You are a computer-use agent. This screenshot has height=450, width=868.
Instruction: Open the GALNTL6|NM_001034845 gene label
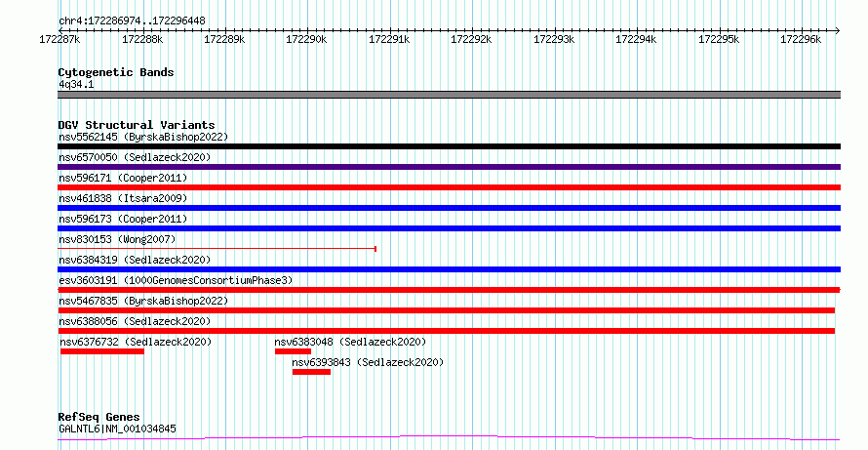tap(117, 429)
